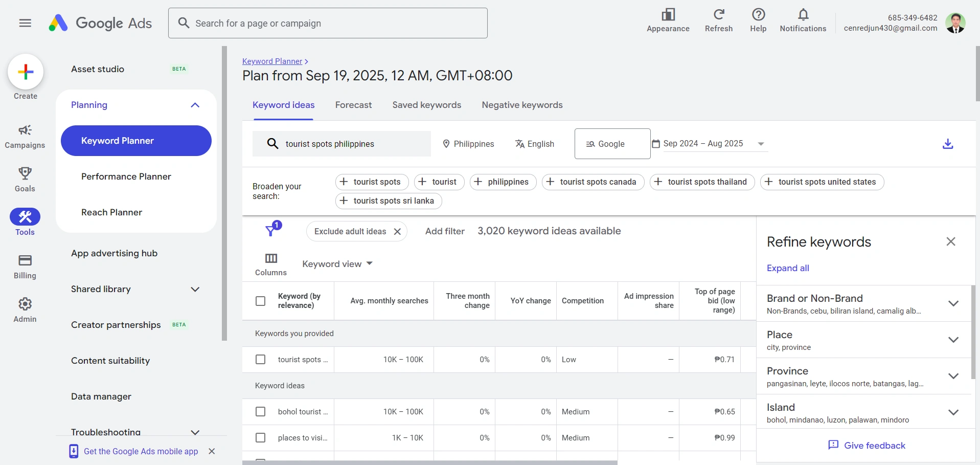
Task: Switch to the Forecast tab
Action: (x=353, y=105)
